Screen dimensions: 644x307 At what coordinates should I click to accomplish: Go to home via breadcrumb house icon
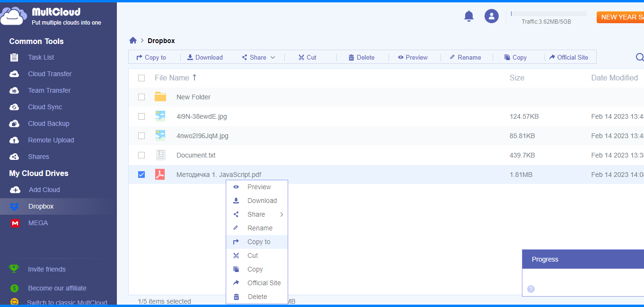pyautogui.click(x=133, y=41)
